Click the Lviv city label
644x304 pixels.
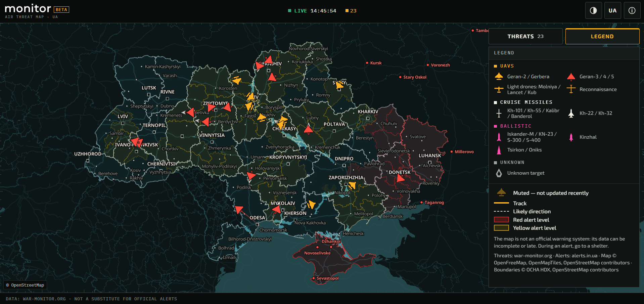click(x=123, y=117)
